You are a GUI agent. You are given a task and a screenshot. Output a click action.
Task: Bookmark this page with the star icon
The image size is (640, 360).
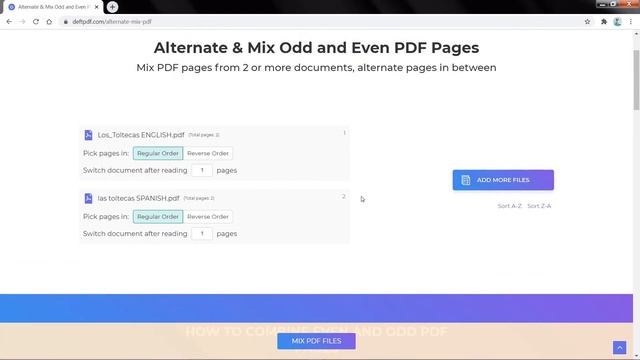click(587, 22)
